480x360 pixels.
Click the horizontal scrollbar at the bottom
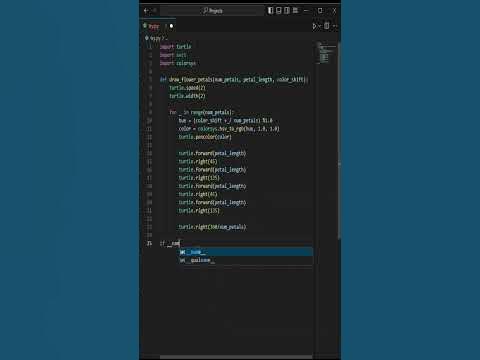(236, 357)
